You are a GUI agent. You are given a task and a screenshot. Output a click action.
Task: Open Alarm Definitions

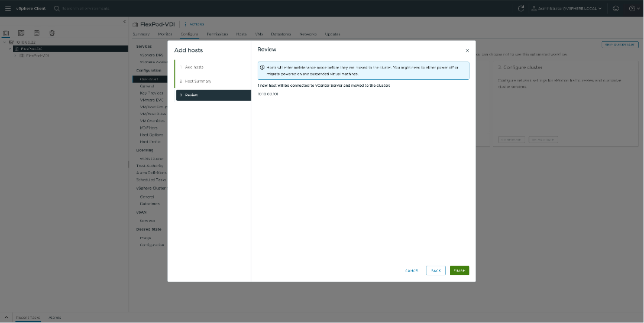151,173
